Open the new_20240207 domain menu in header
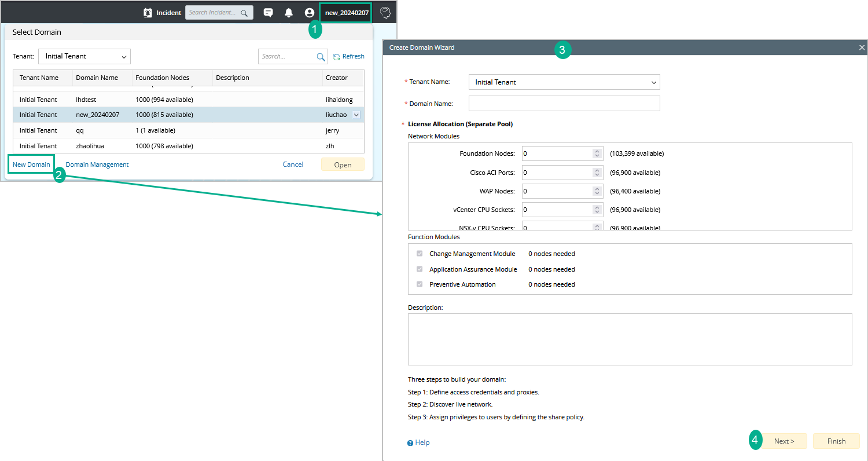Screen dimensions: 868x461 point(347,13)
